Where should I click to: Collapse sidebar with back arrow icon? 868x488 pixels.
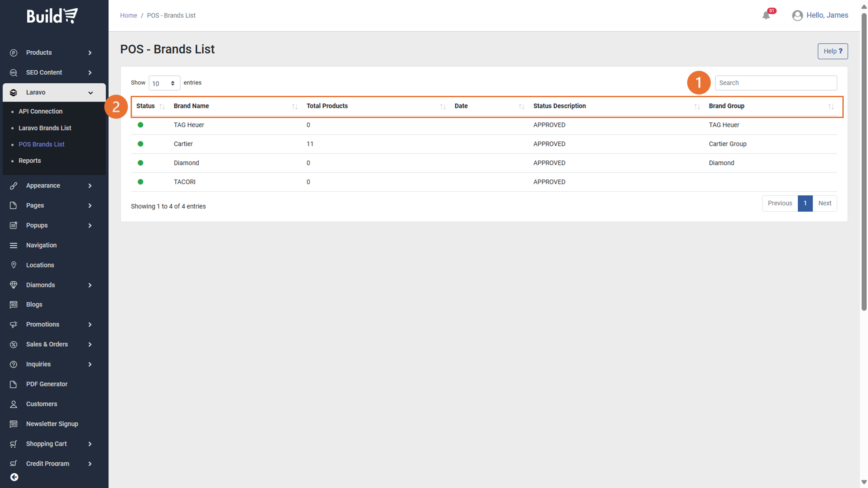point(14,477)
